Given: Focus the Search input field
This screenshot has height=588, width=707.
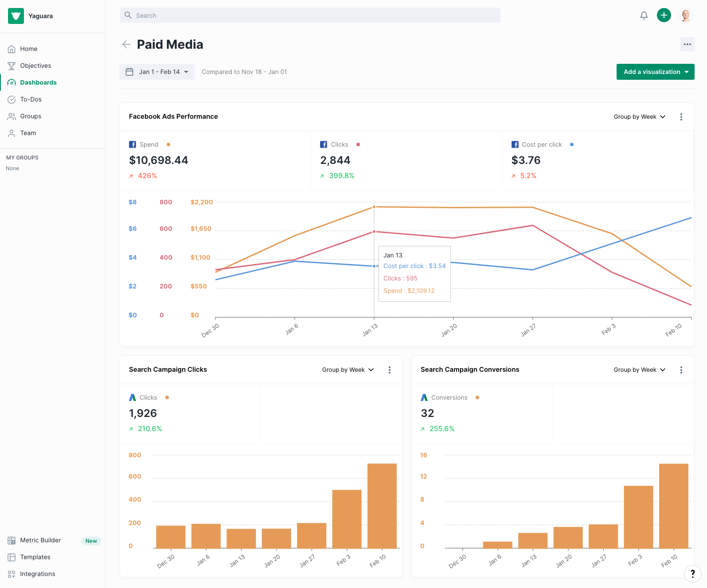Looking at the screenshot, I should [310, 15].
